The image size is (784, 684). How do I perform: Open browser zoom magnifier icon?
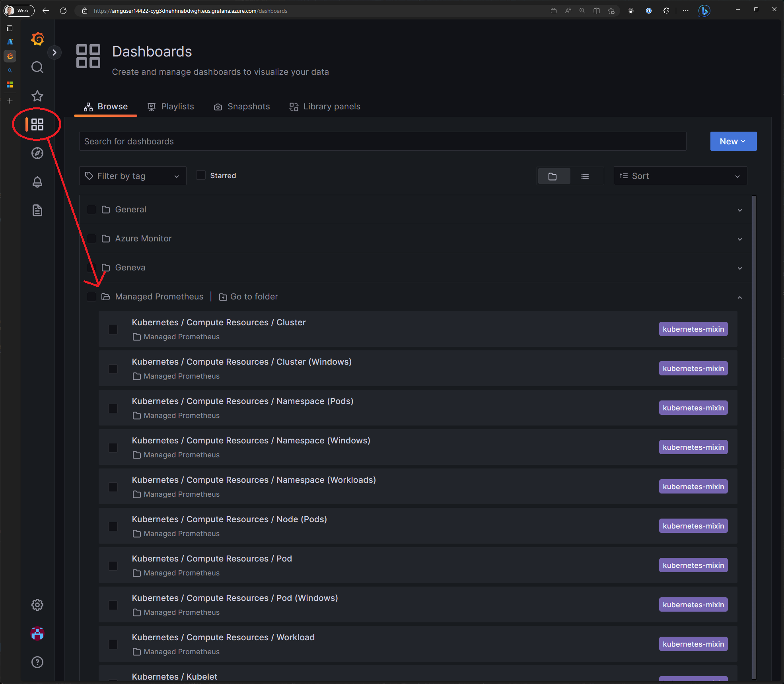pyautogui.click(x=582, y=11)
